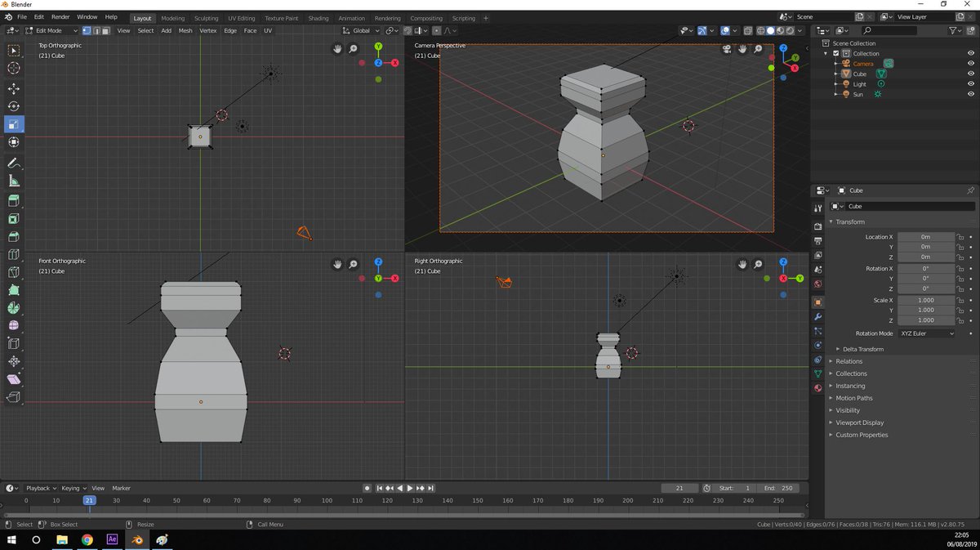Expand the Delta Transform section

[862, 349]
